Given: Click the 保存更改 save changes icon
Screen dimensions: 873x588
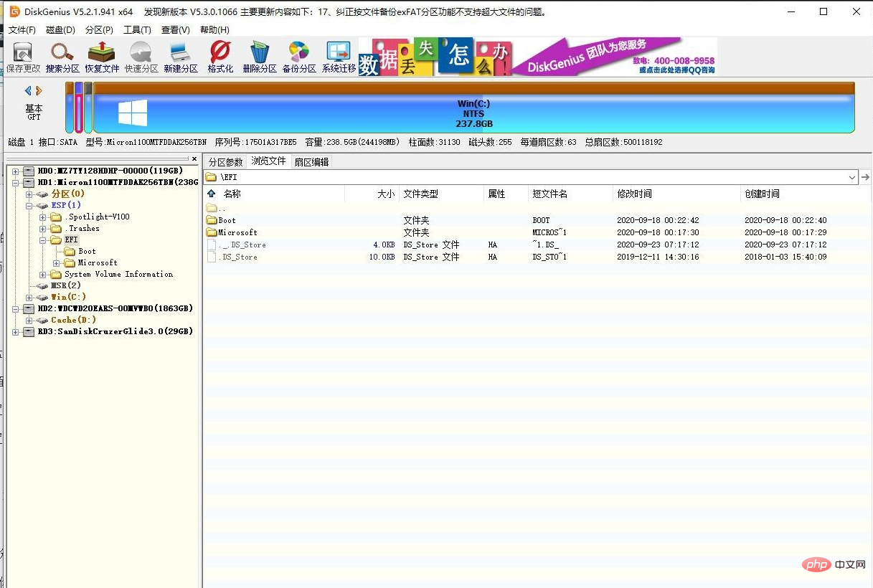Looking at the screenshot, I should pos(23,57).
